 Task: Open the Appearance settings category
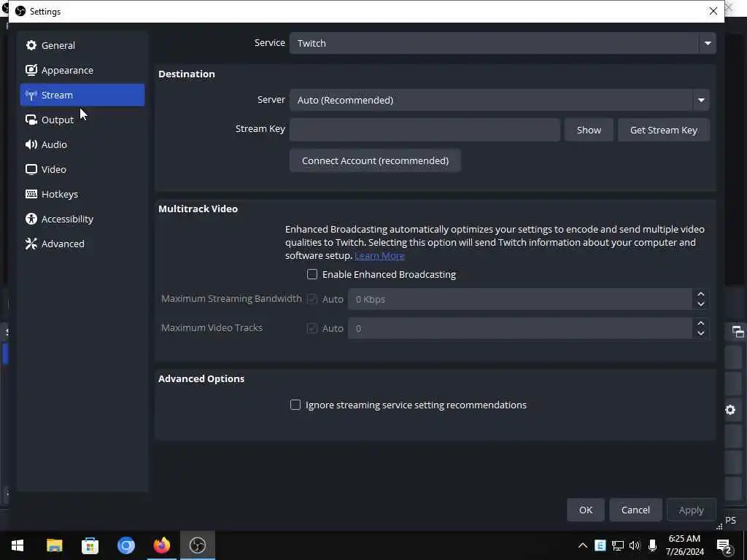tap(82, 70)
